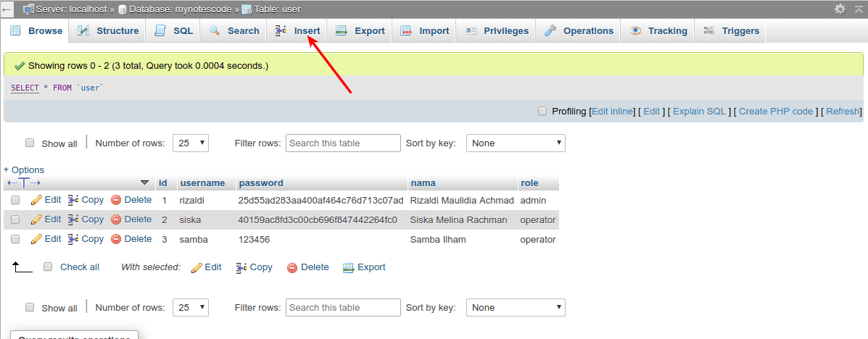Image resolution: width=868 pixels, height=339 pixels.
Task: Click the With selected Edit pencil icon
Action: coord(197,268)
